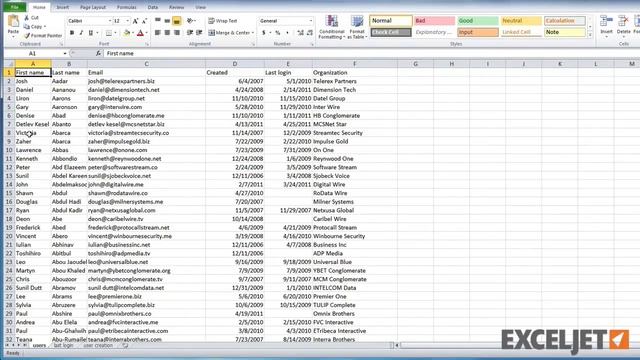The height and width of the screenshot is (360, 640).
Task: Switch to the Insert ribbon tab
Action: click(x=62, y=7)
